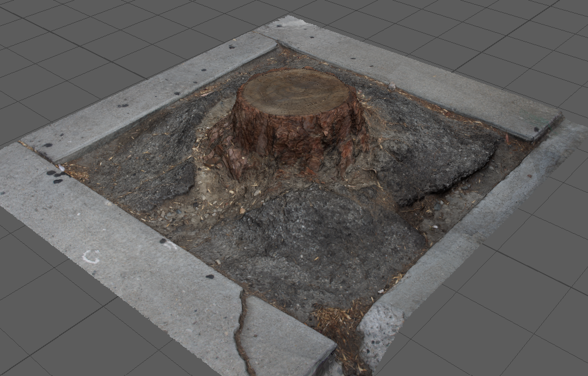Click the single black spot on back-left curb
The height and width of the screenshot is (376, 588).
tap(123, 105)
